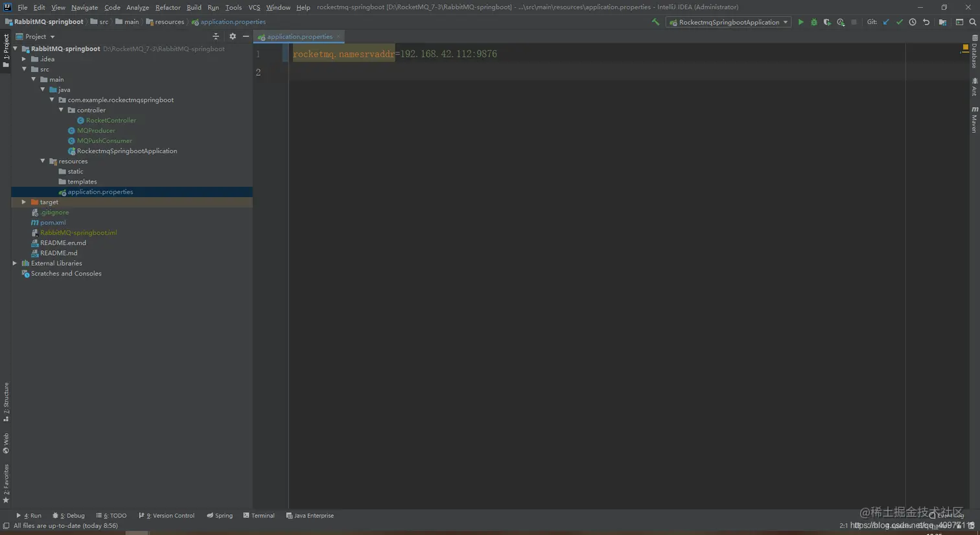Image resolution: width=980 pixels, height=535 pixels.
Task: Revert changes with rollback arrow icon
Action: 926,22
